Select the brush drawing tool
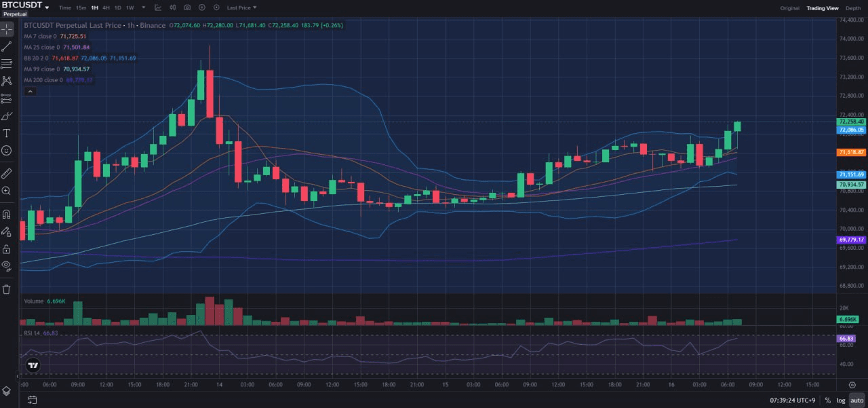The width and height of the screenshot is (868, 408). tap(7, 116)
